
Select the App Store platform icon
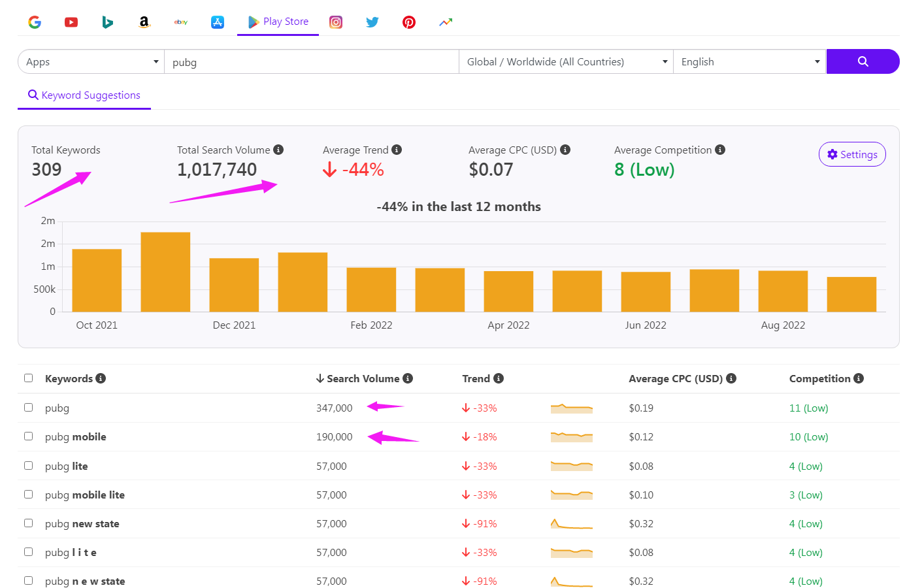(x=218, y=22)
